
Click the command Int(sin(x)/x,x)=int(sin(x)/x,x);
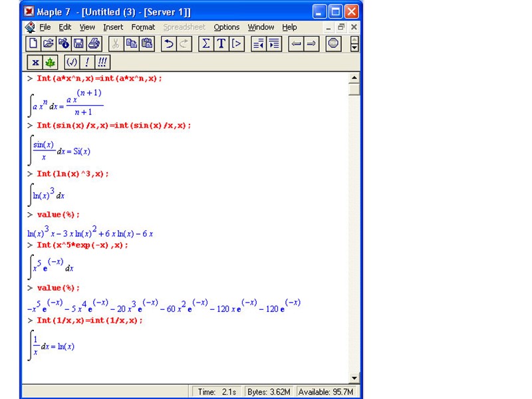pyautogui.click(x=114, y=126)
